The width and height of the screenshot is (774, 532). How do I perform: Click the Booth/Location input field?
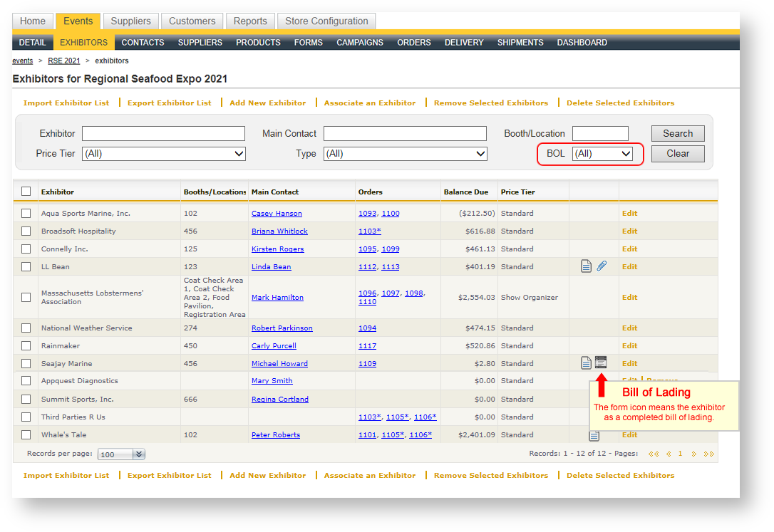(600, 133)
